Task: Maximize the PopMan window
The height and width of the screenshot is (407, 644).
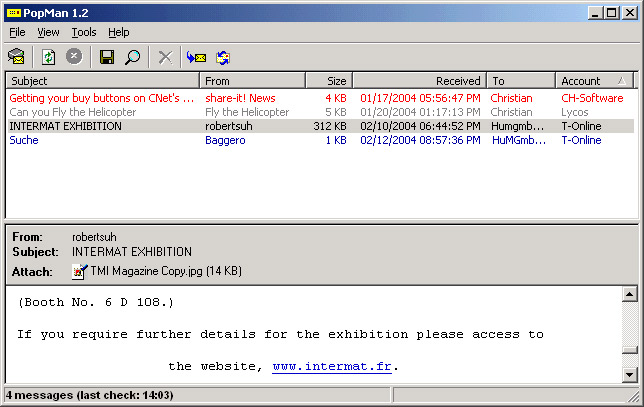Action: (x=611, y=13)
